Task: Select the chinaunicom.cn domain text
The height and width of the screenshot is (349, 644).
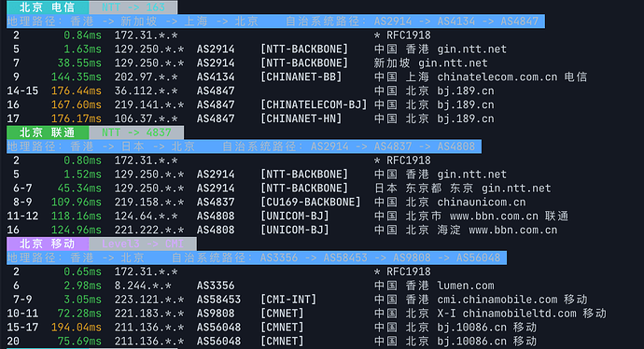Action: click(x=482, y=202)
